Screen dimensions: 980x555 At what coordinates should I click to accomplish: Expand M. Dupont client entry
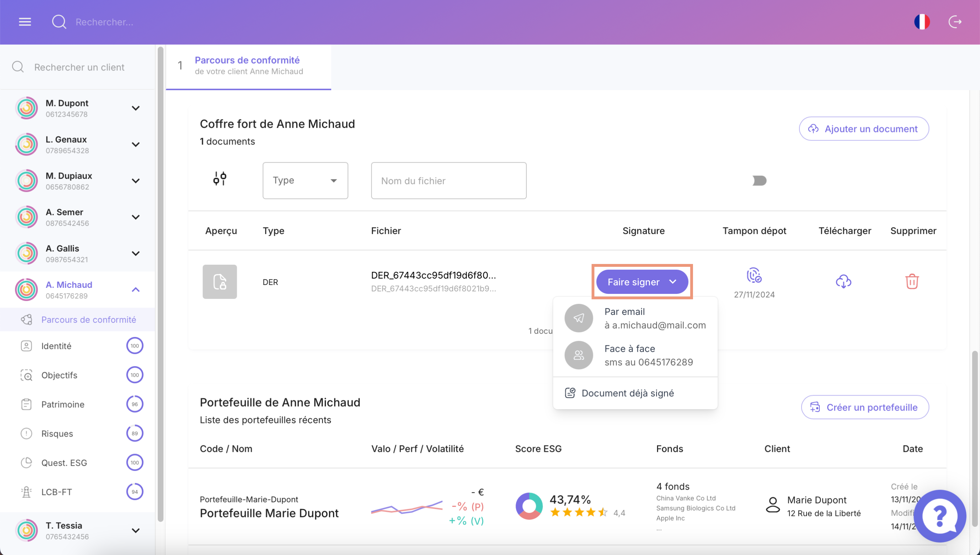135,108
